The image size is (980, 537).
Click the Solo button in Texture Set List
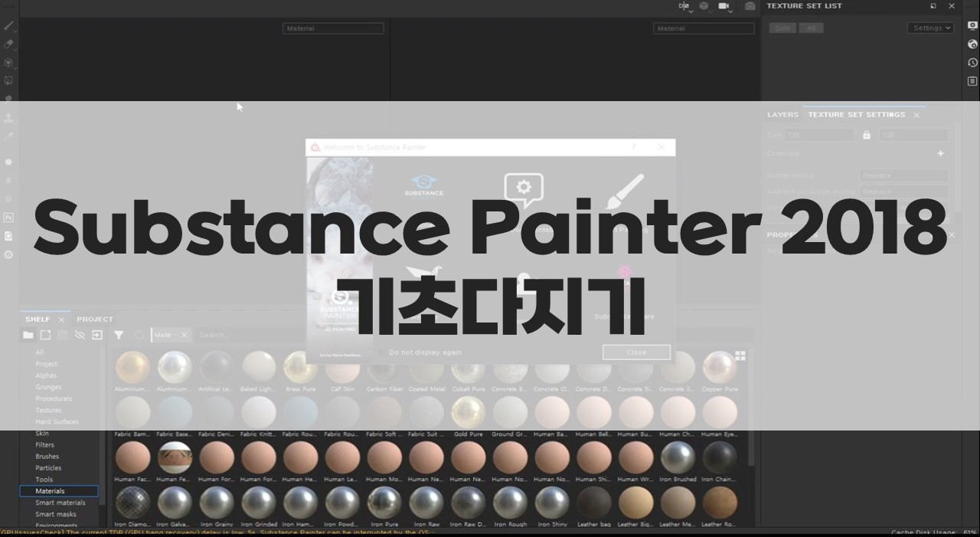click(782, 28)
